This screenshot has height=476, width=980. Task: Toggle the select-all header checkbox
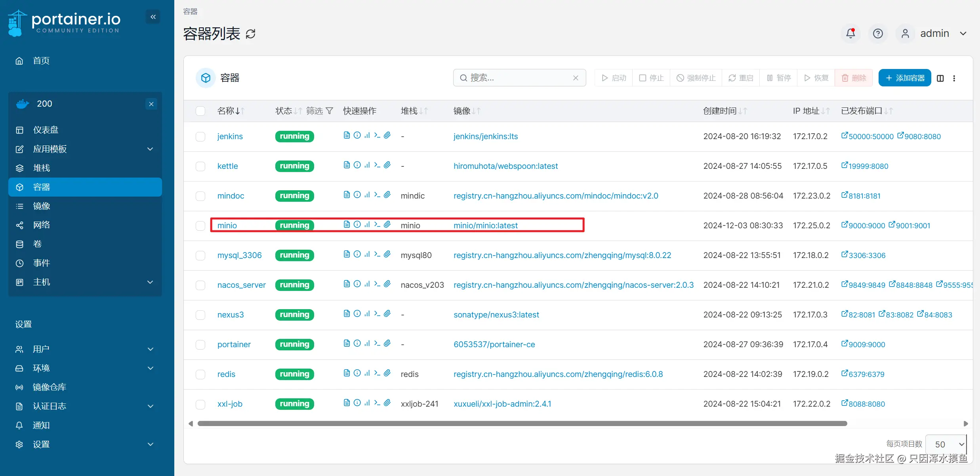200,111
